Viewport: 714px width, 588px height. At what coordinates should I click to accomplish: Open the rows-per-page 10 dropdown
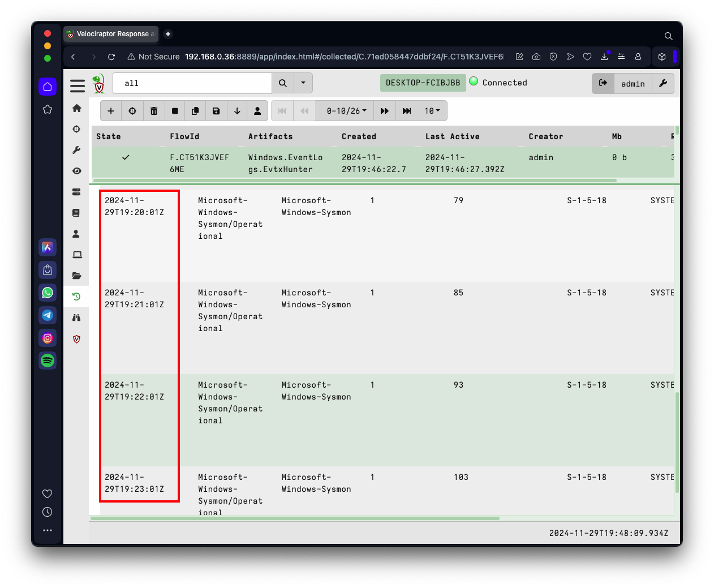[x=432, y=111]
